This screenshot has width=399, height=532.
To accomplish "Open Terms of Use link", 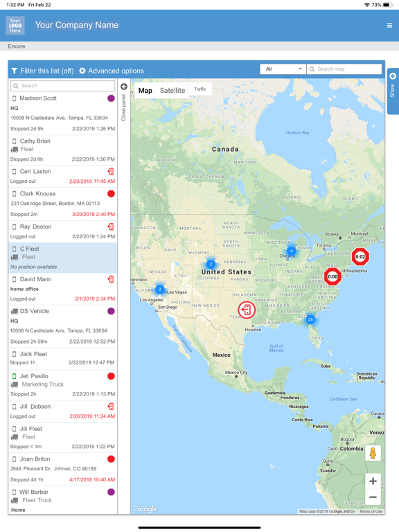I will (371, 511).
